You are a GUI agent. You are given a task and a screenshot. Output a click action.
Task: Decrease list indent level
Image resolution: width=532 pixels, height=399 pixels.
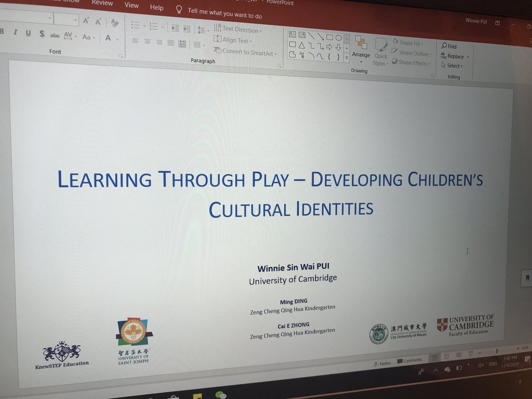[175, 28]
